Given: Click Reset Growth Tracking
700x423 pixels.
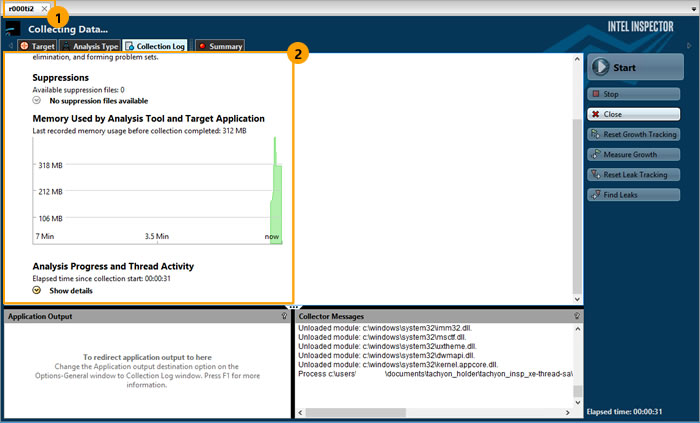Looking at the screenshot, I should point(634,134).
